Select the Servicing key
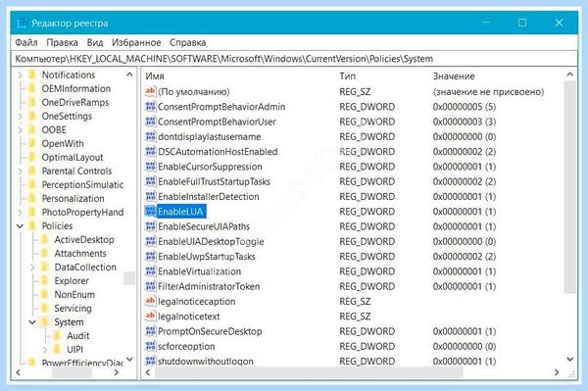This screenshot has width=588, height=391. point(73,309)
